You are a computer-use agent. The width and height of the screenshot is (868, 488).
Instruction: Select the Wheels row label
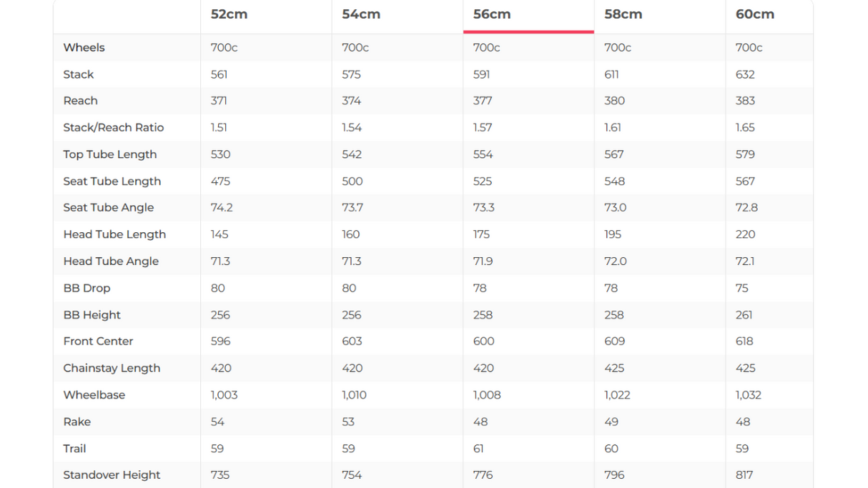coord(84,47)
